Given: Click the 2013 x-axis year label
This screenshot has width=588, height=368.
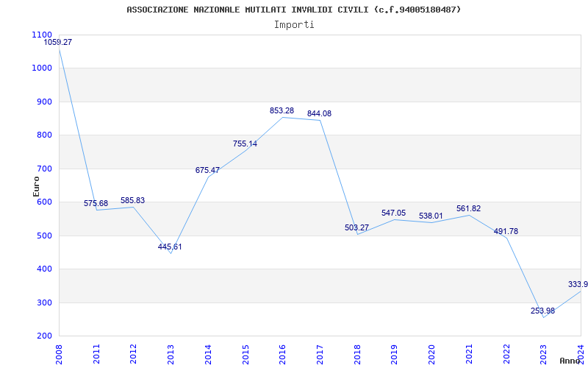Looking at the screenshot, I should (x=171, y=354).
